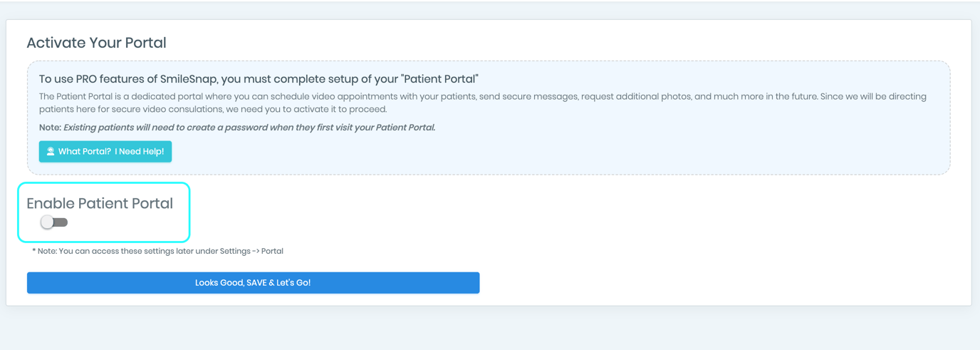This screenshot has height=350, width=980.
Task: Click the headset icon in help button
Action: (x=51, y=151)
